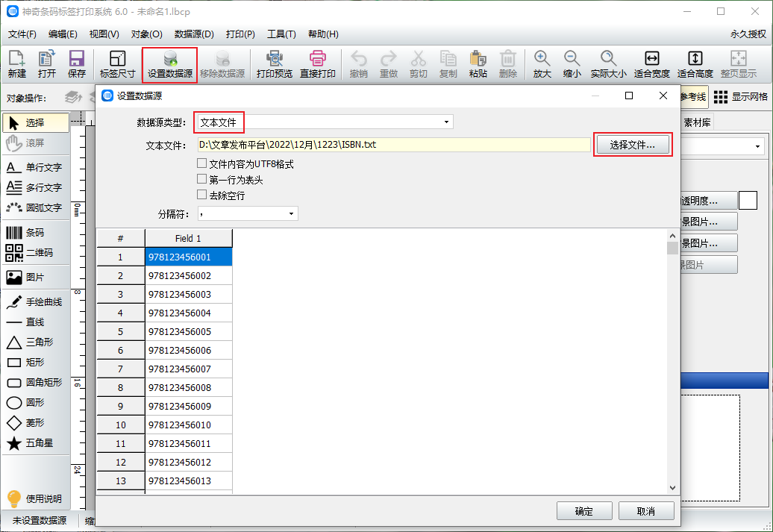Image resolution: width=773 pixels, height=532 pixels.
Task: Click the Field 1 column header
Action: 188,238
